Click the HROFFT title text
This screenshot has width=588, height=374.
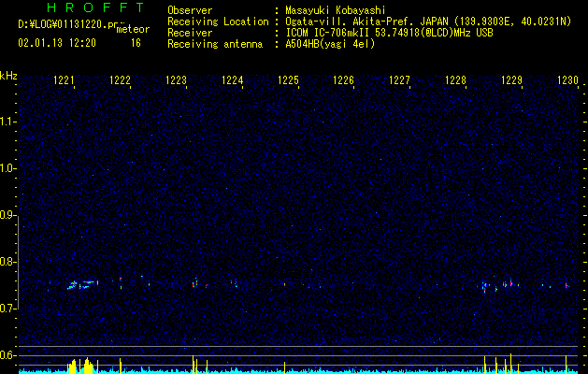pos(95,7)
